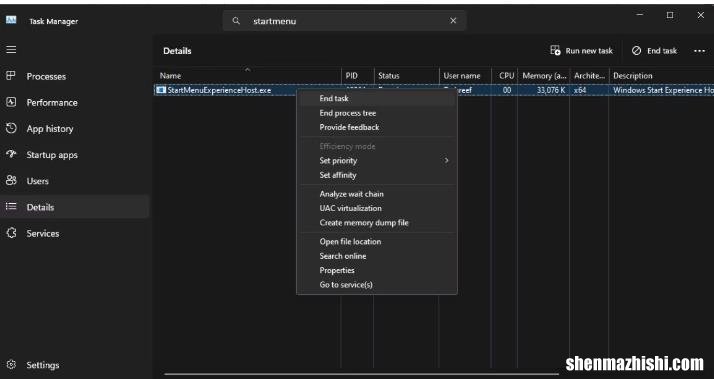Click the Users people icon
This screenshot has height=379, width=714.
point(11,180)
